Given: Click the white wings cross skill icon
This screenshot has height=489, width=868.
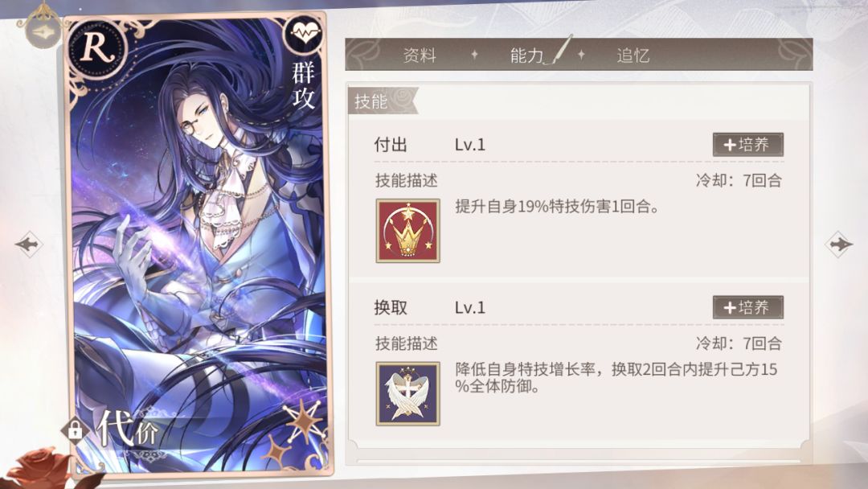Looking at the screenshot, I should 408,394.
